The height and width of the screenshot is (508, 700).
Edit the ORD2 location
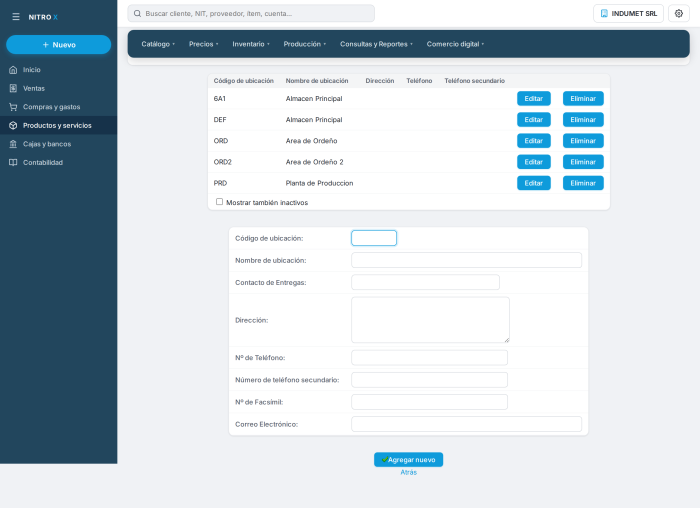tap(533, 162)
